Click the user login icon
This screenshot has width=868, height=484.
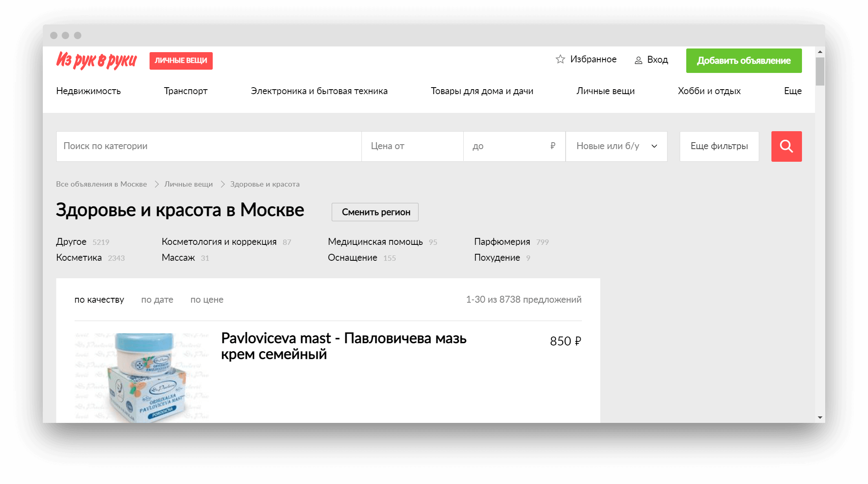coord(638,60)
